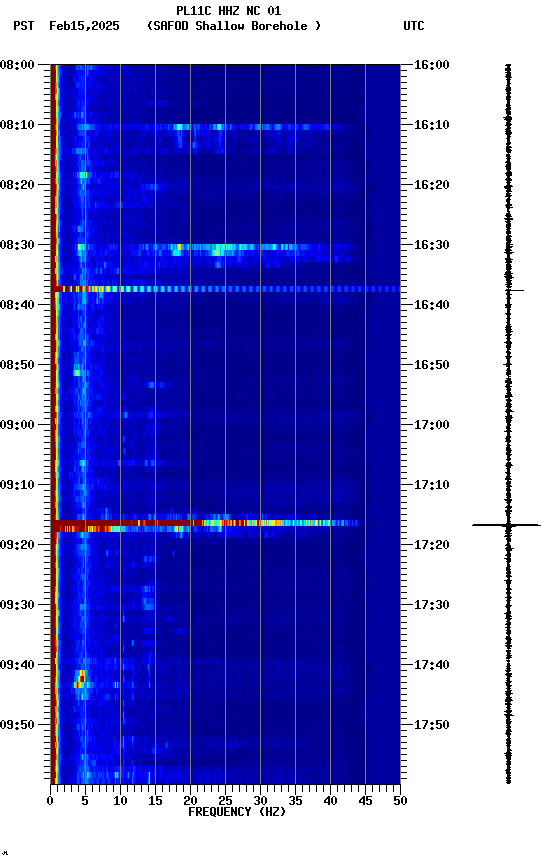Click the 10 Hz frequency axis label
552x864 pixels.
point(120,801)
